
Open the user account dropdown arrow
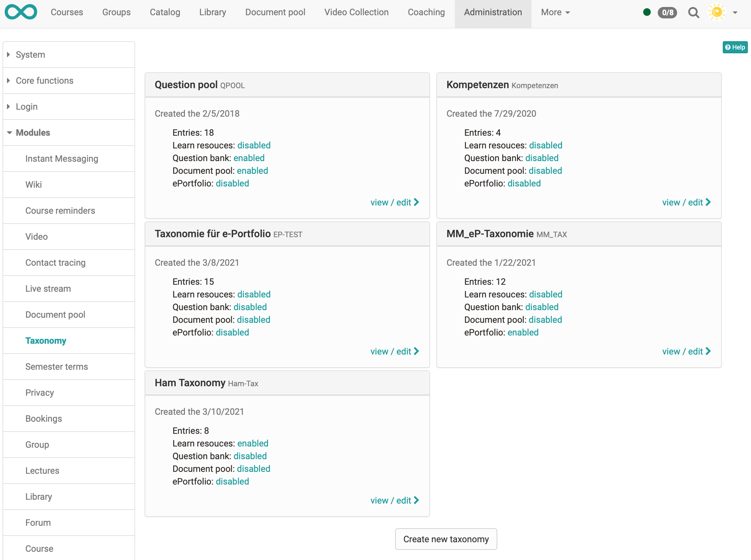tap(735, 13)
